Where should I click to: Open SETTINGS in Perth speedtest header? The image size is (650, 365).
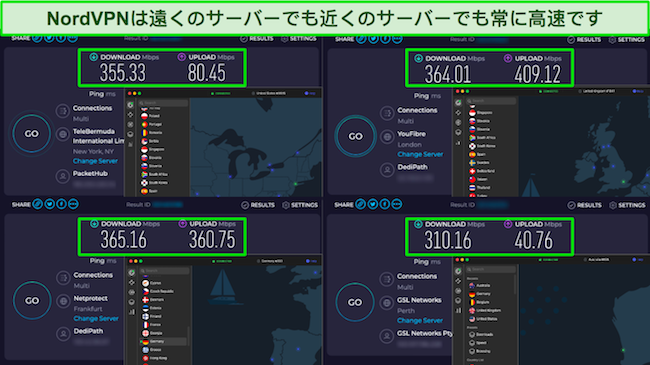(628, 205)
